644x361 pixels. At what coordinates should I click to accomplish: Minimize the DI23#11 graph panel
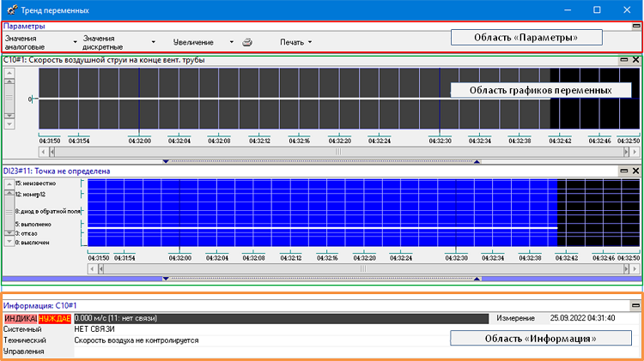pyautogui.click(x=624, y=171)
